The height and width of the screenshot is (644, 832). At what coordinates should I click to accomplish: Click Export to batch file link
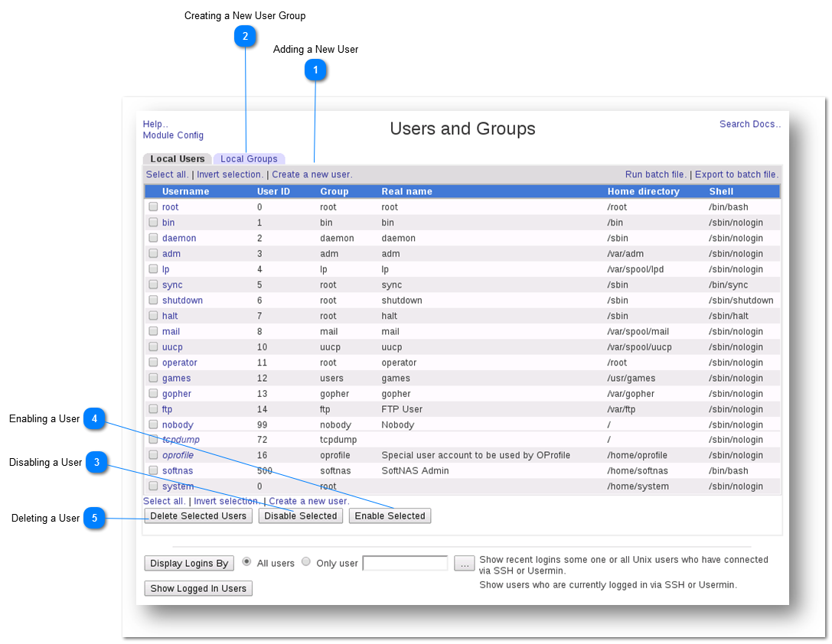tap(736, 174)
